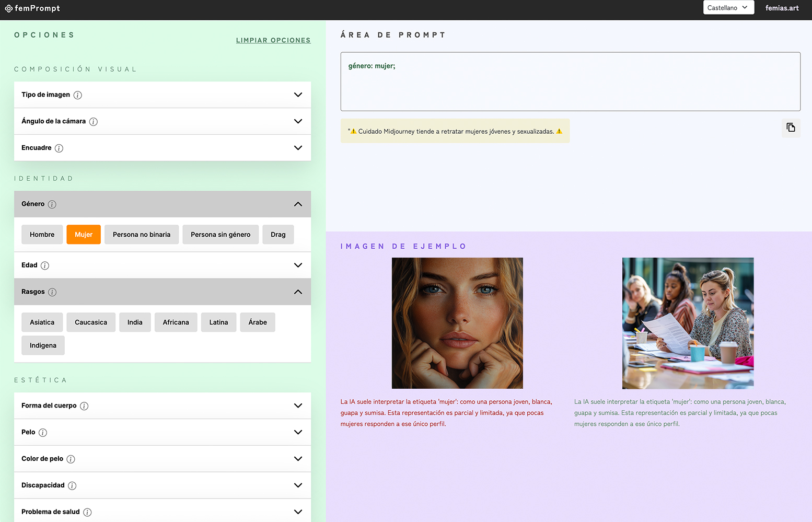Expand the Color de pelo section
This screenshot has width=812, height=522.
point(298,459)
